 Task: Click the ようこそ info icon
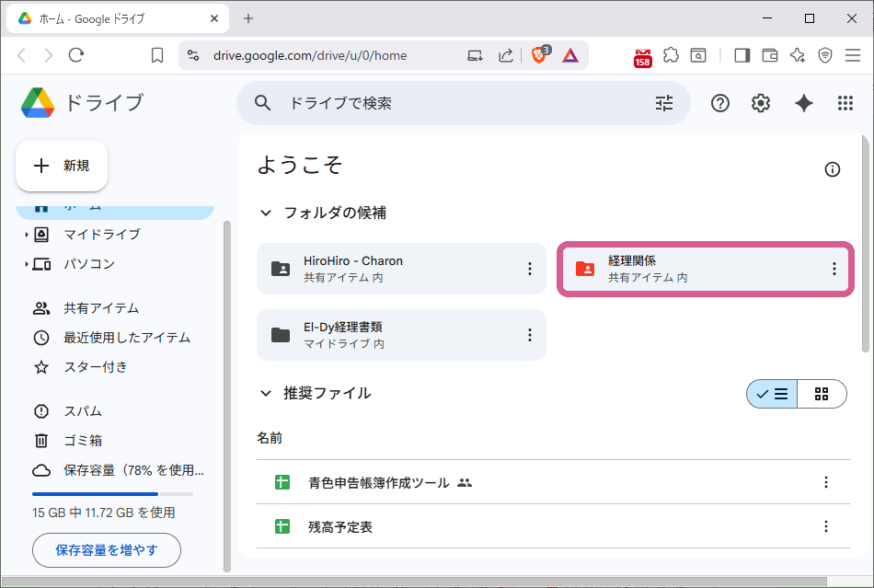pos(833,169)
